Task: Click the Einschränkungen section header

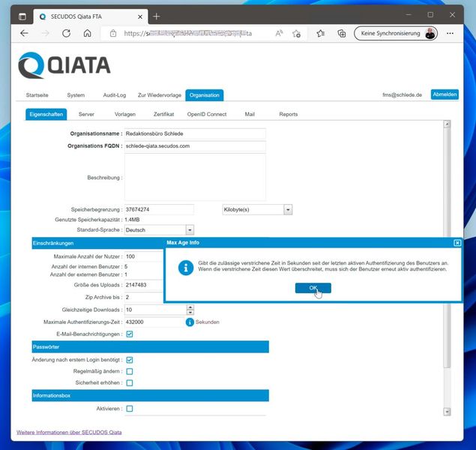Action: [x=97, y=243]
